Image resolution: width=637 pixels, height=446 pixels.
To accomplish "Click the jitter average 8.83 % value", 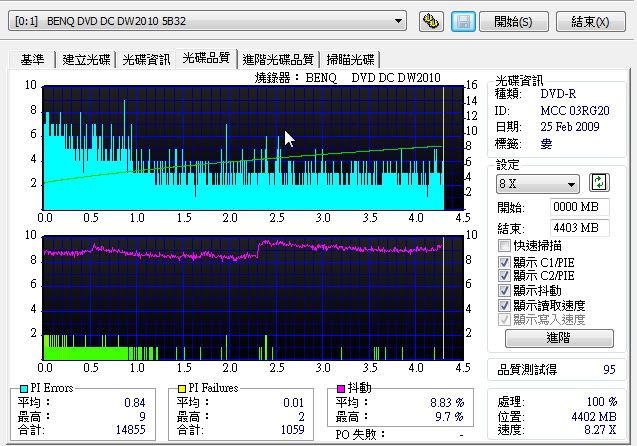I will point(447,403).
